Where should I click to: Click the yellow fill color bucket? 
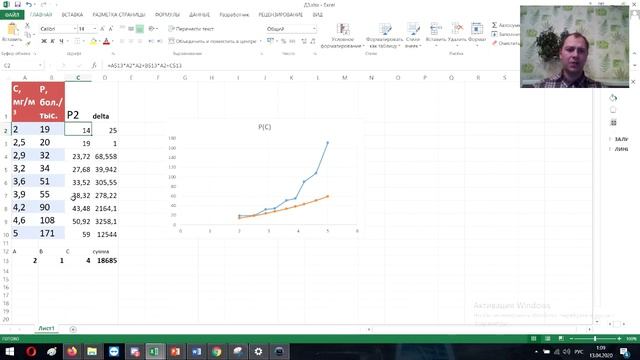(x=93, y=41)
